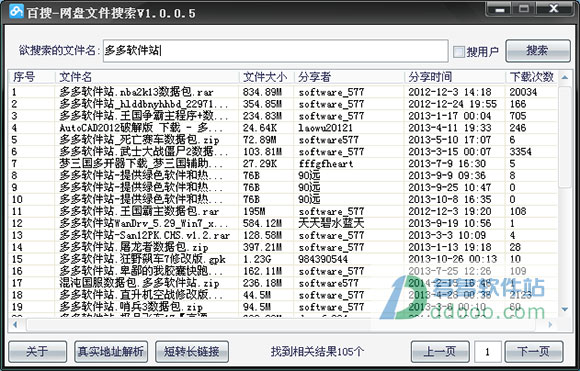Select file 多多软件站.哨兵3数据包.zip
Screen dimensions: 580x371
click(131, 307)
